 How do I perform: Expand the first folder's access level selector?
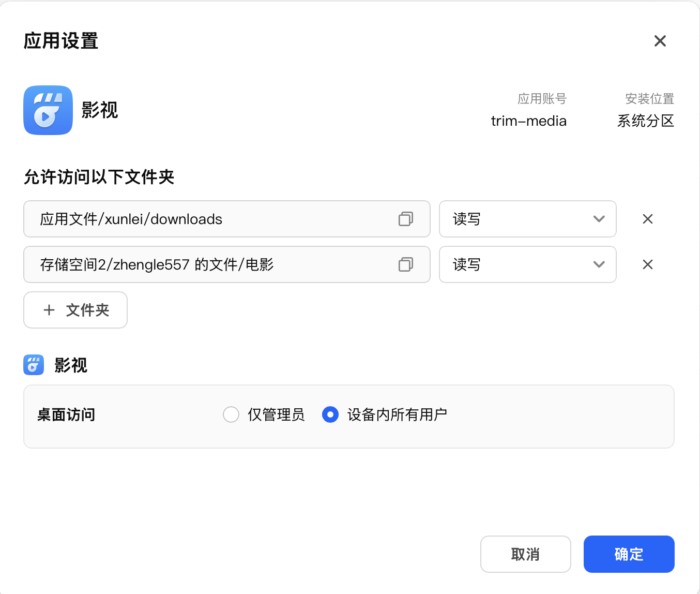point(599,219)
